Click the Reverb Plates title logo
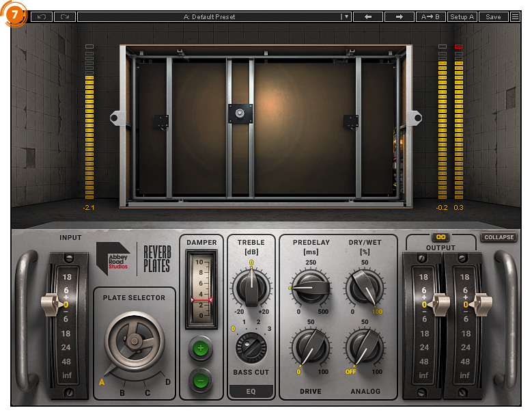The image size is (532, 417). tap(157, 259)
